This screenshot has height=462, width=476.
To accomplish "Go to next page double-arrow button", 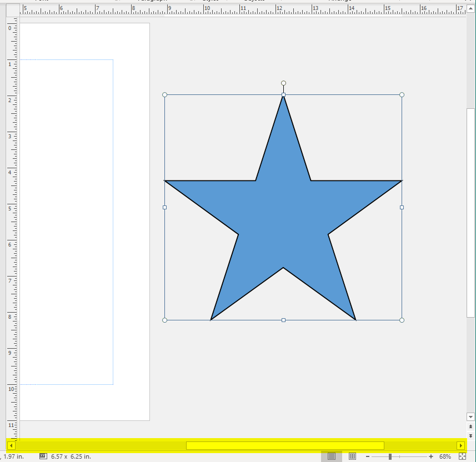I will [471, 436].
